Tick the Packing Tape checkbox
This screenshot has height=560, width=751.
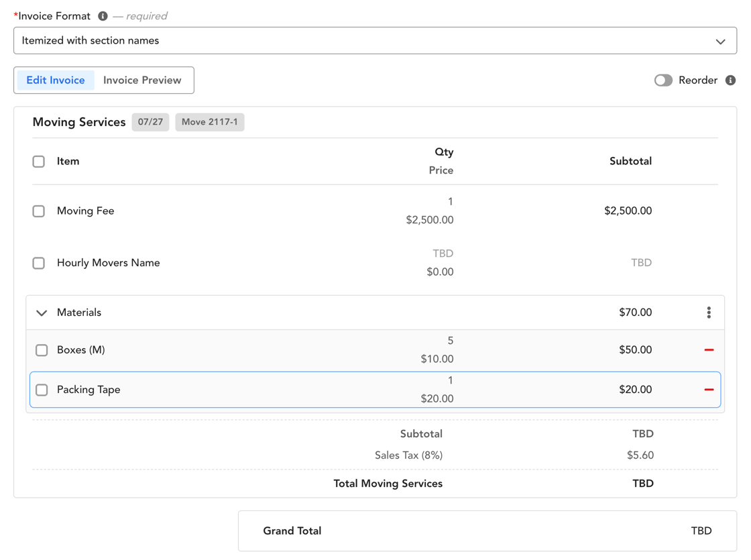coord(42,390)
